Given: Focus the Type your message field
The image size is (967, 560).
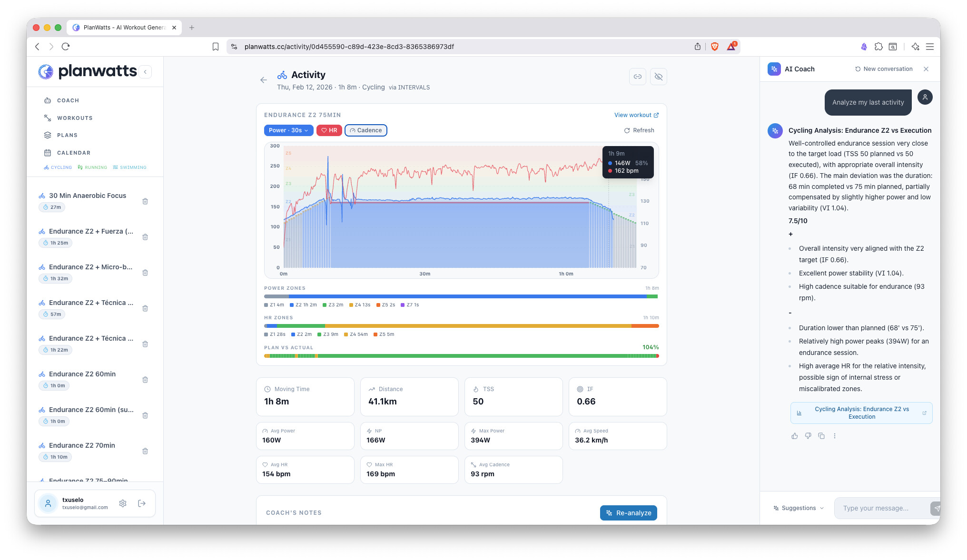Looking at the screenshot, I should coord(880,508).
